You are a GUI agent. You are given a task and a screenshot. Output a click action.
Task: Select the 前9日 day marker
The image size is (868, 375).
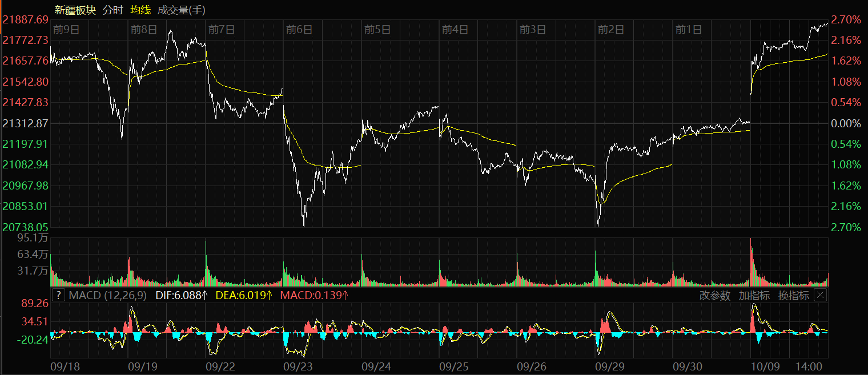click(66, 30)
